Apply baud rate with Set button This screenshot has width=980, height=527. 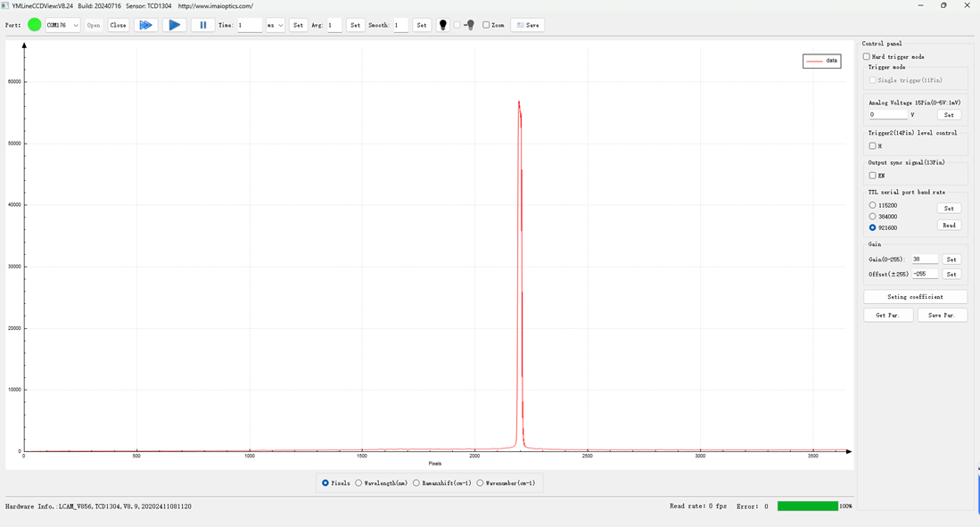(x=949, y=208)
